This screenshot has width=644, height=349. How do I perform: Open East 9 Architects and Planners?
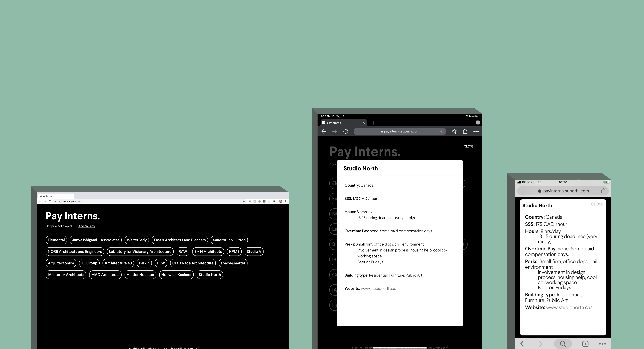click(x=180, y=240)
